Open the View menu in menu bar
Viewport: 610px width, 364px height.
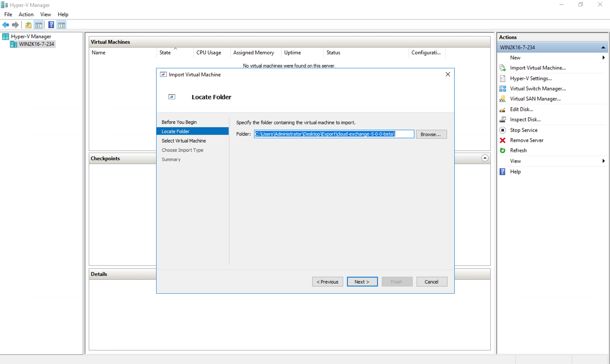tap(46, 14)
